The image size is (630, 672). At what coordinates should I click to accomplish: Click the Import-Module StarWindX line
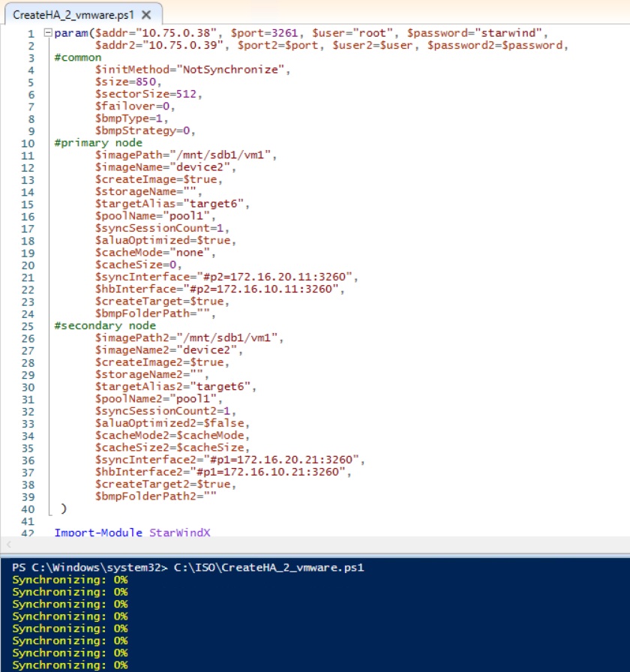133,532
